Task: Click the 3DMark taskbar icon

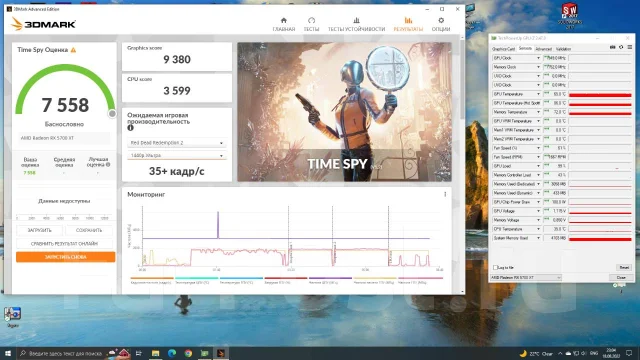Action: coord(221,353)
